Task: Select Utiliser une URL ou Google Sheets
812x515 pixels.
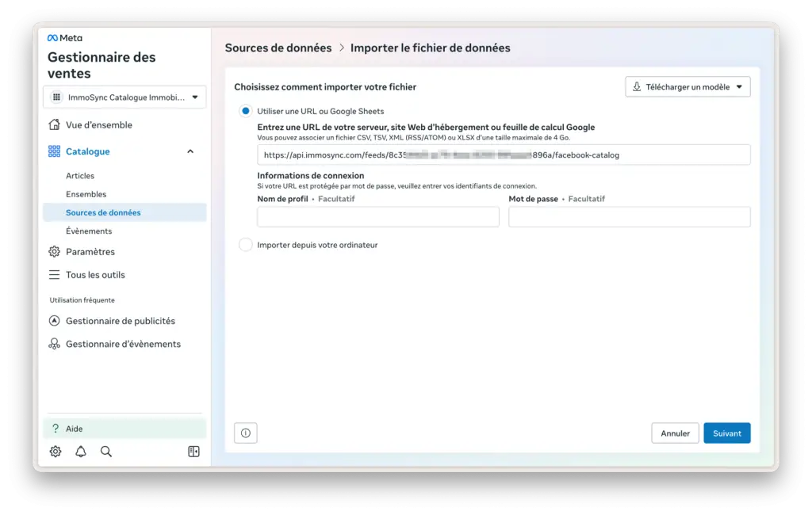Action: point(246,112)
